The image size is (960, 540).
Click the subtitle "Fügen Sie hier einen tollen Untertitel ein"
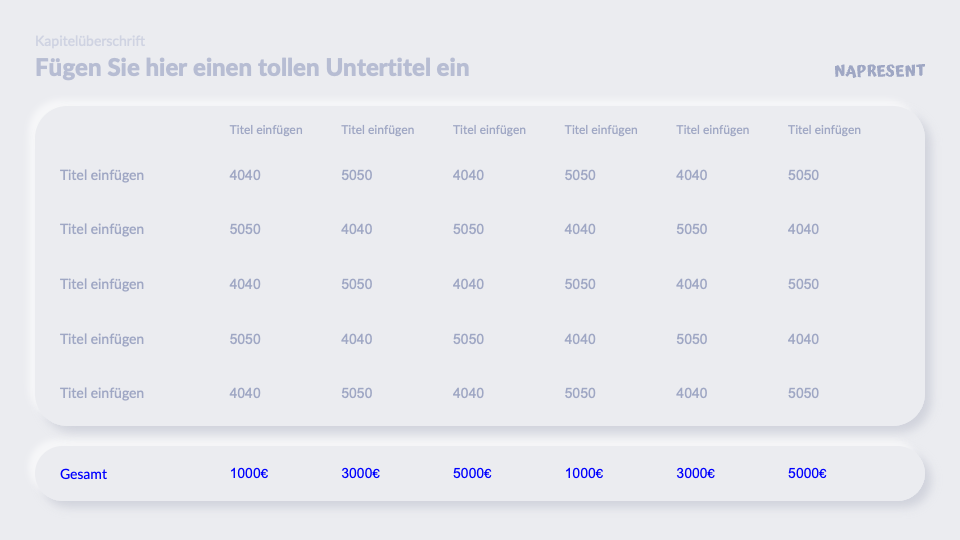[x=252, y=68]
